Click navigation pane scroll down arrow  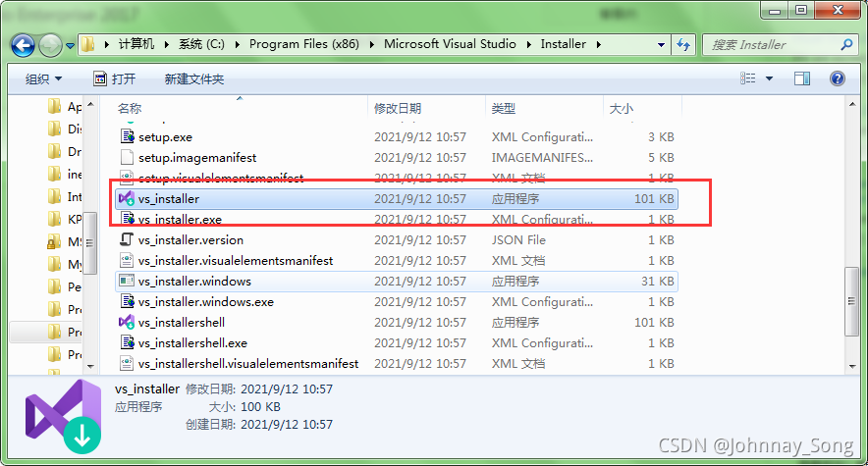tap(90, 367)
